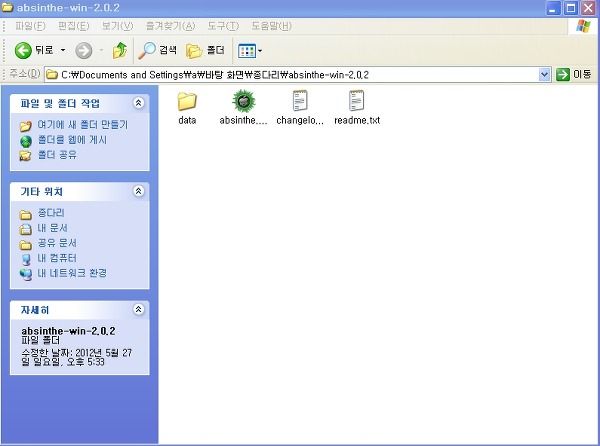600x446 pixels.
Task: Select the changelog text file icon
Action: pyautogui.click(x=300, y=101)
